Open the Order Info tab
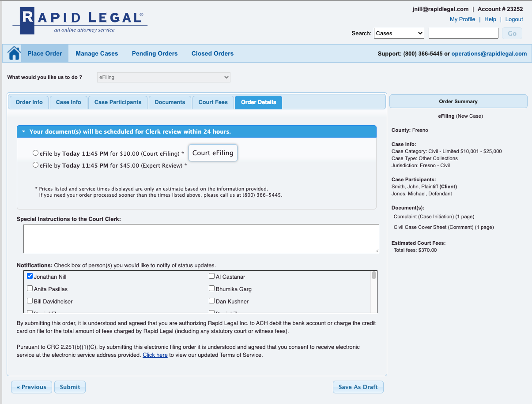The height and width of the screenshot is (404, 532). [29, 102]
